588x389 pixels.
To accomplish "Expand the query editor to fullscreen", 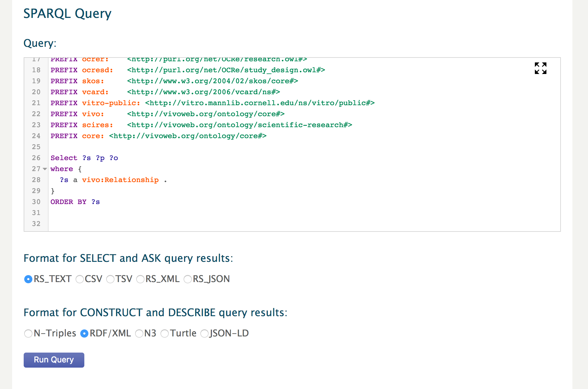I will pos(540,68).
